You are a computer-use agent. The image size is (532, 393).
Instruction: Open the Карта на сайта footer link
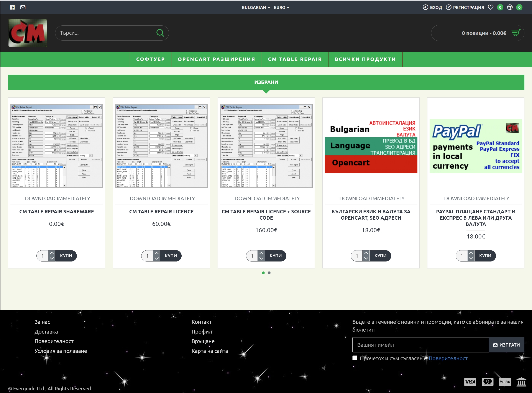[210, 351]
